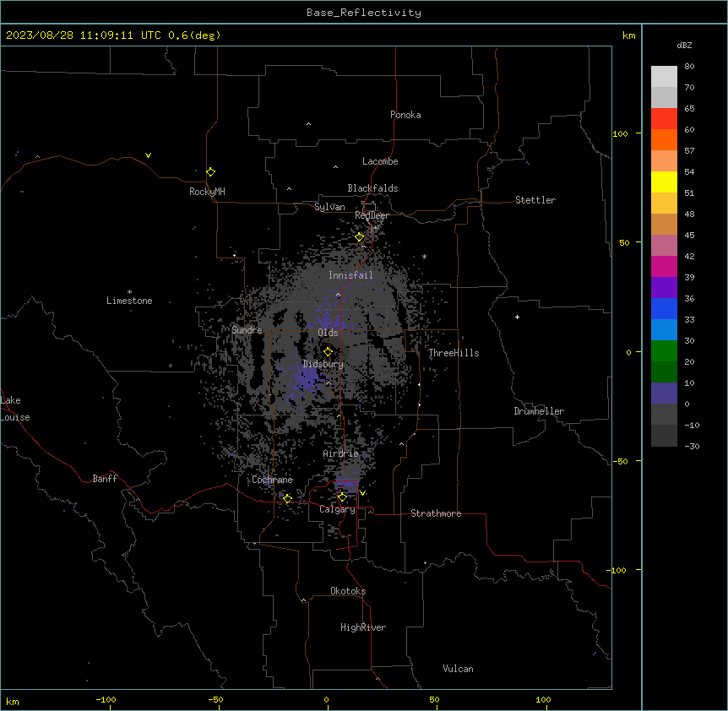The image size is (728, 711).
Task: Click the magenta 42-39 dBZ legend swatch
Action: pos(664,266)
